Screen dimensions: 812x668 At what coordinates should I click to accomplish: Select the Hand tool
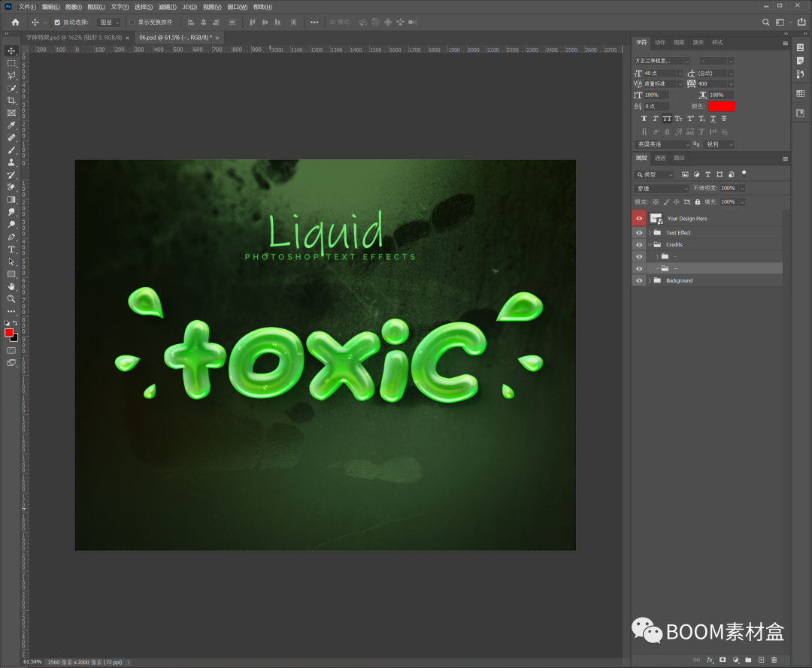11,286
